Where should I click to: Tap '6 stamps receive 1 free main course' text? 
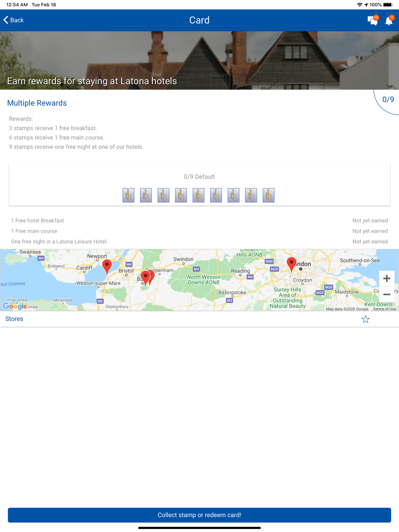point(57,138)
